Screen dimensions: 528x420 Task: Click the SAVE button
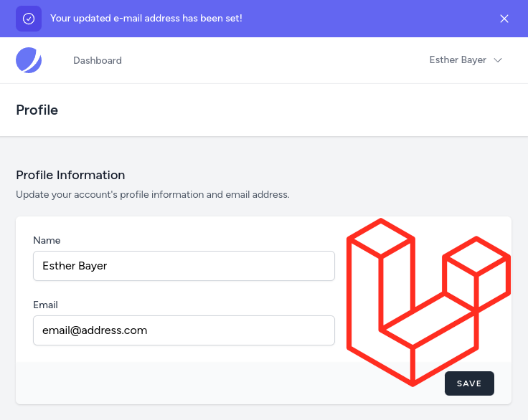(469, 383)
